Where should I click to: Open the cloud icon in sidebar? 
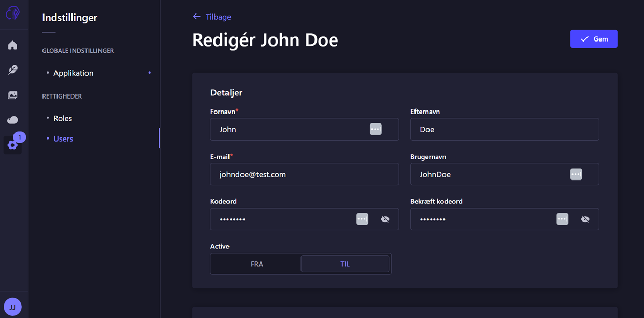[12, 120]
